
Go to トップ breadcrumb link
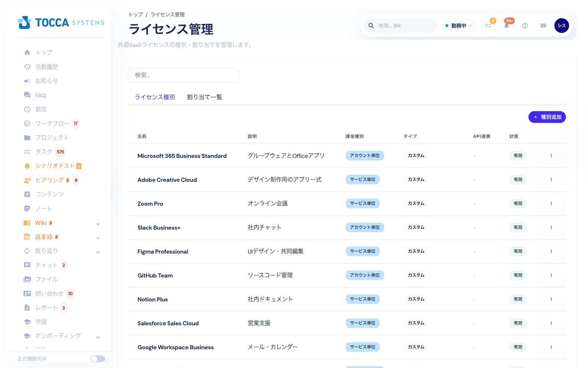(136, 15)
